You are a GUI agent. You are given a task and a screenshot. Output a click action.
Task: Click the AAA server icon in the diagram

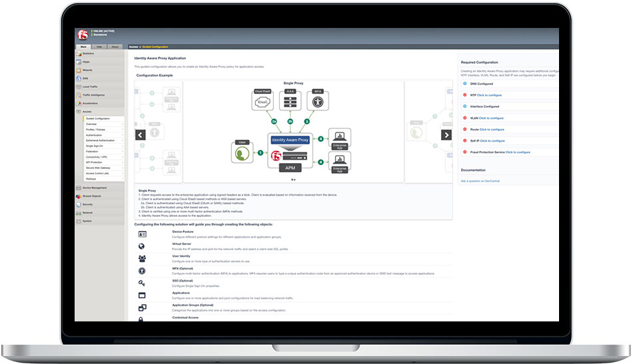click(291, 100)
